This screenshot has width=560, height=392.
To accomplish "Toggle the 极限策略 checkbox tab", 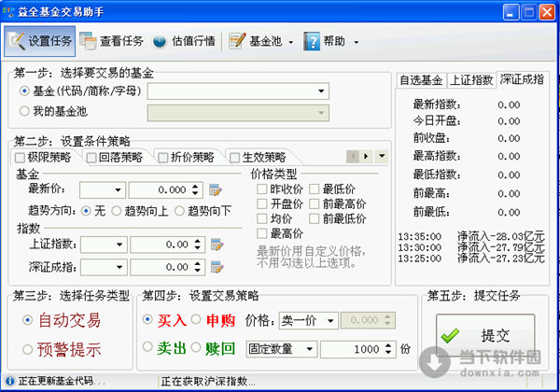I will 20,158.
